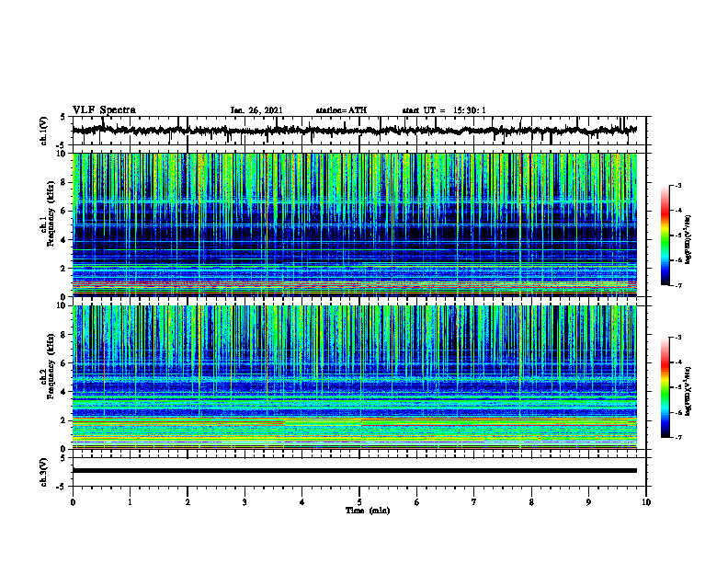Click time axis tick label "0"
The height and width of the screenshot is (563, 728).
click(x=73, y=502)
